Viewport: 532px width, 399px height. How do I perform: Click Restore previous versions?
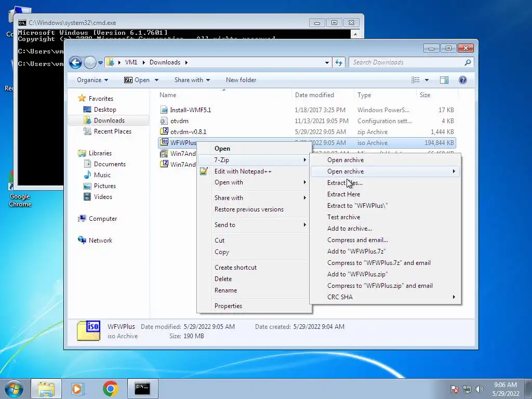point(254,209)
